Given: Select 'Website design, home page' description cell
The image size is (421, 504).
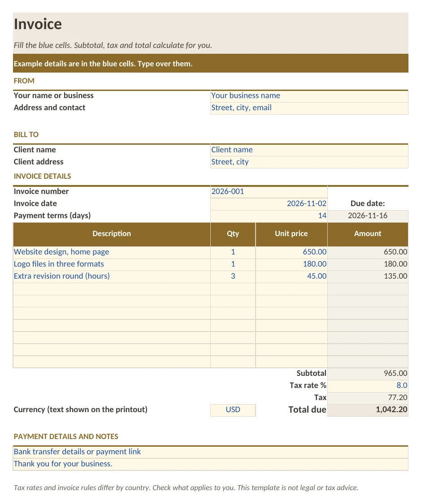Looking at the screenshot, I should 112,252.
